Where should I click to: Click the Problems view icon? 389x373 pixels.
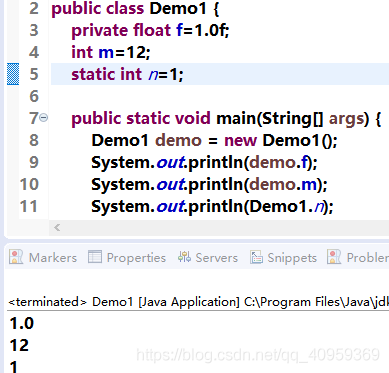click(334, 257)
